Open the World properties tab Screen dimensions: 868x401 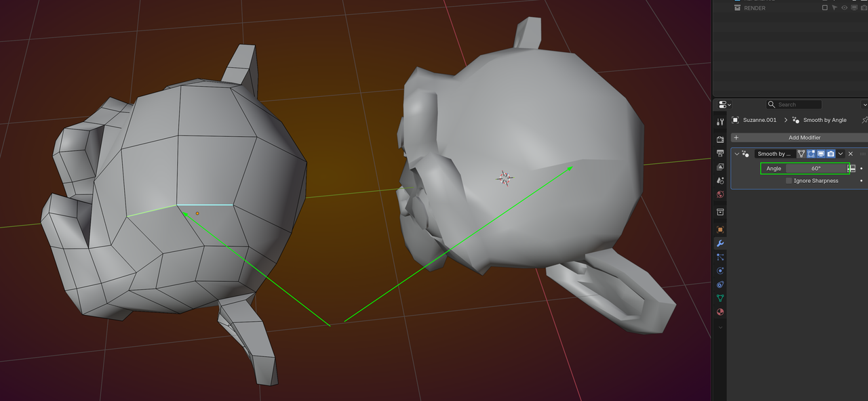[x=720, y=194]
